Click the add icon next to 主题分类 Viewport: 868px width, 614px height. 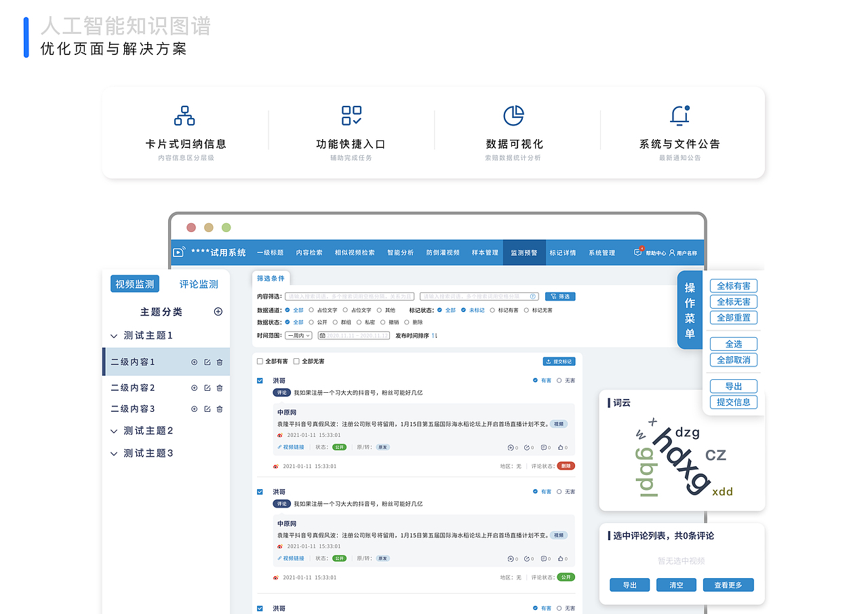click(218, 311)
